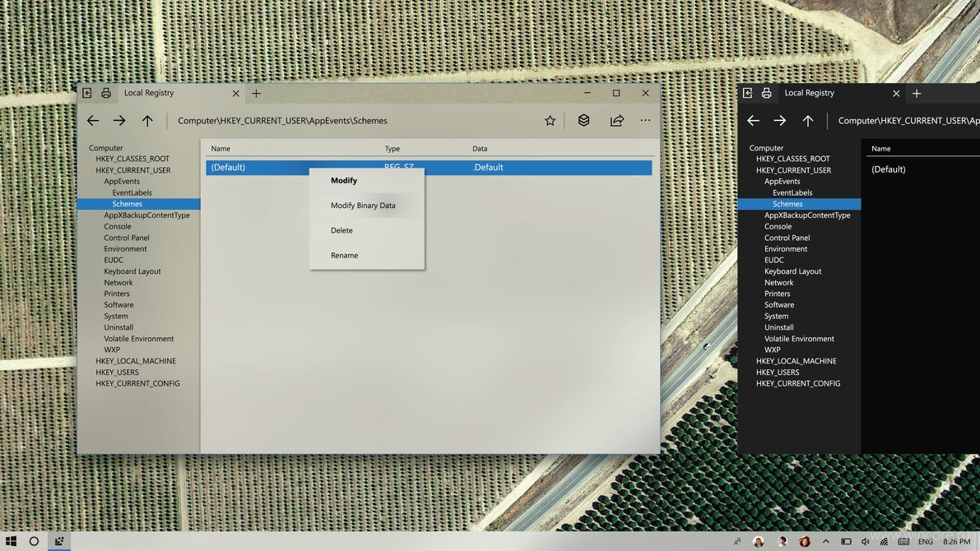Screen dimensions: 980x551
Task: Open the Windows Start menu
Action: point(11,541)
